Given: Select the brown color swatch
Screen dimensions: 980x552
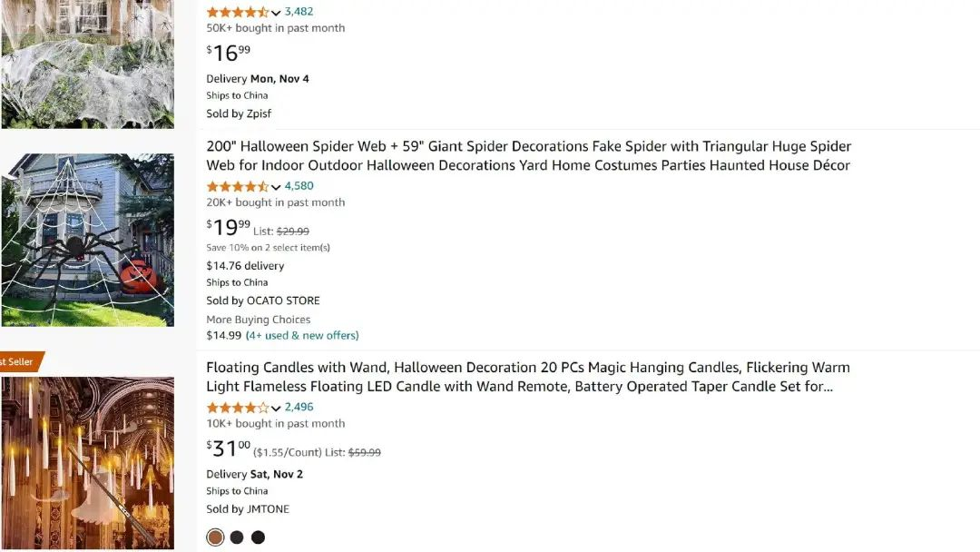Looking at the screenshot, I should point(215,537).
